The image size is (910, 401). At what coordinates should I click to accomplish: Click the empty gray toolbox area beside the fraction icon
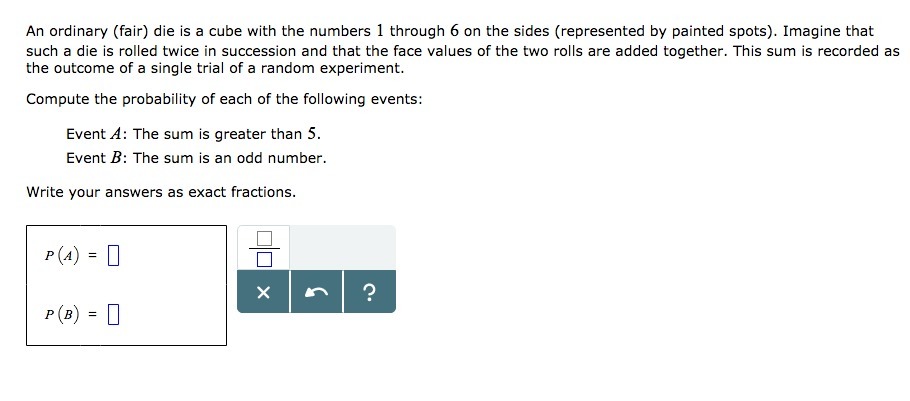click(342, 247)
